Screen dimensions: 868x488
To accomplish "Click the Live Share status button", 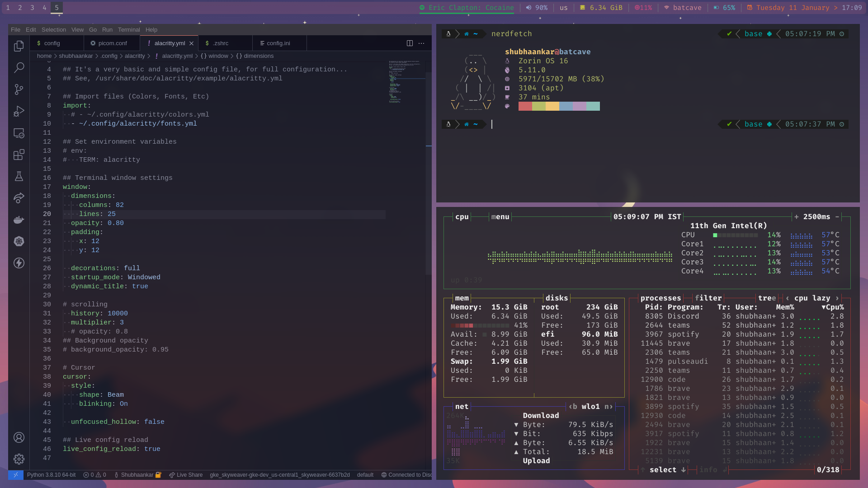I will (186, 475).
